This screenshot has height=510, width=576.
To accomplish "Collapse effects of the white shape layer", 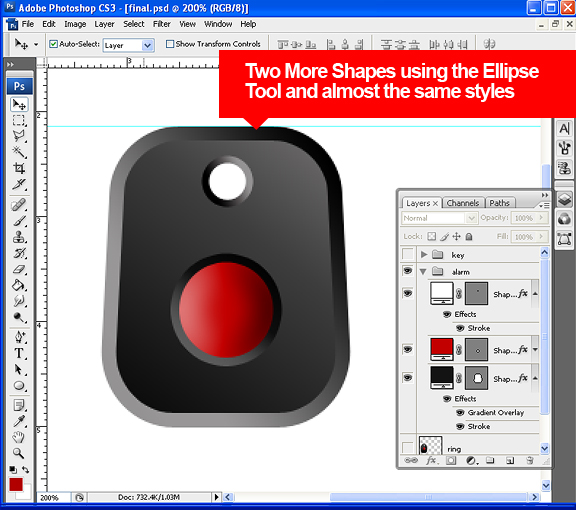I will tap(536, 294).
